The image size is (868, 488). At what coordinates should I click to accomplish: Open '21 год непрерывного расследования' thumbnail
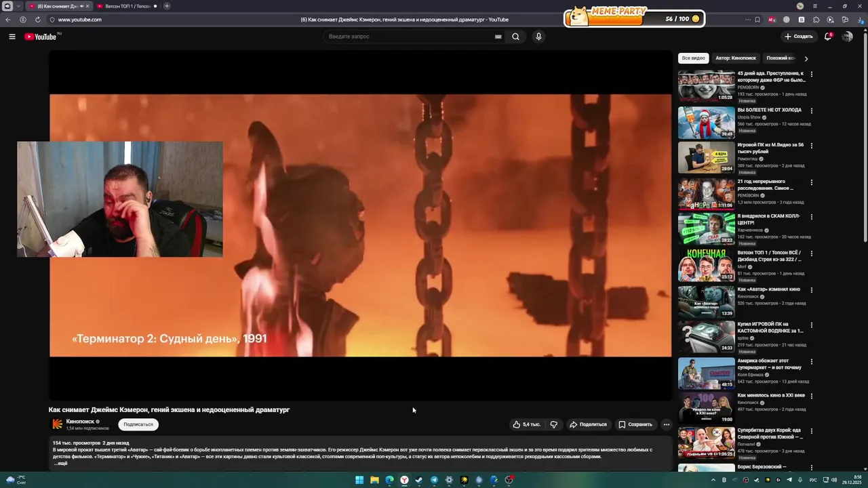click(x=707, y=194)
